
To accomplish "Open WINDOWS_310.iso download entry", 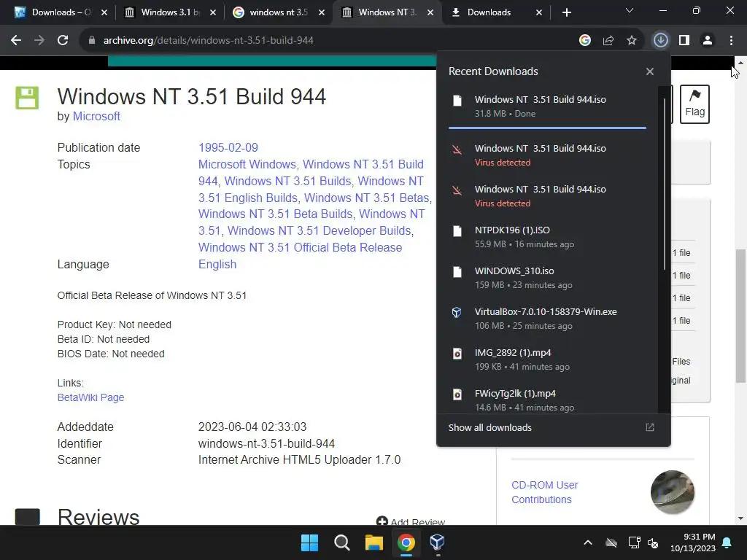I will pos(547,278).
